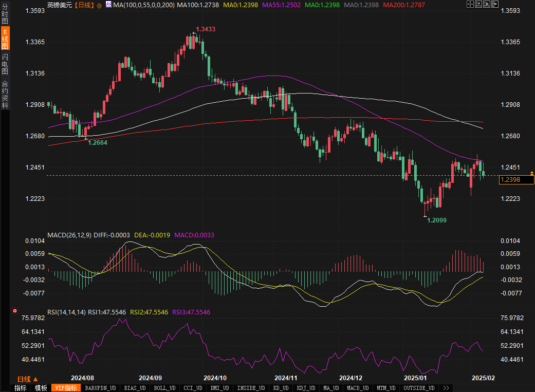
Task: Toggle the VIP指标 indicator group
Action: click(x=66, y=388)
